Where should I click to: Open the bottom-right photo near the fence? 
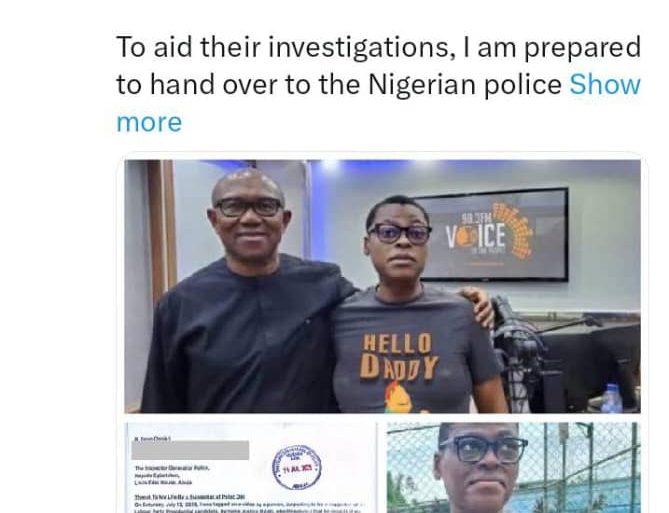[513, 468]
